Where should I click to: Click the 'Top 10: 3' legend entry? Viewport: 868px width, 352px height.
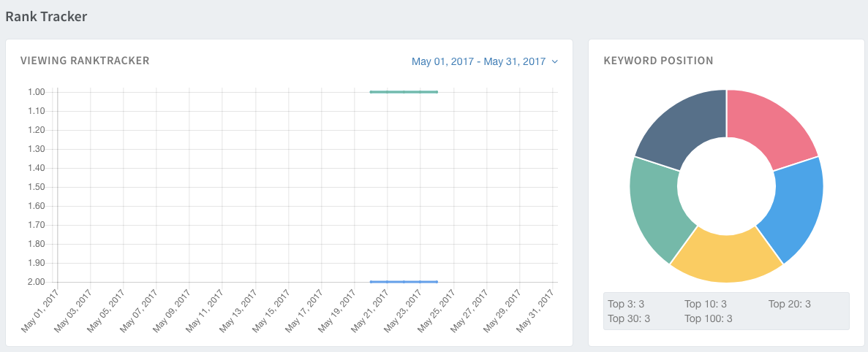point(705,304)
